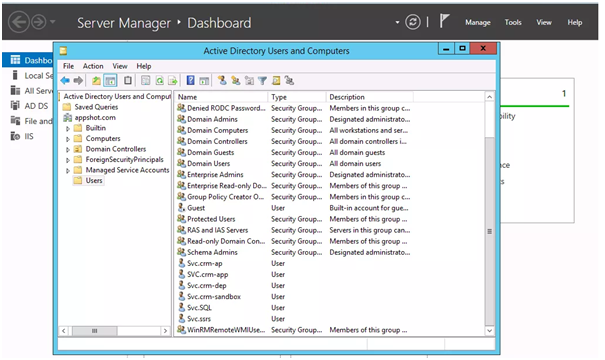Click the clipboard icon in the toolbar

[x=127, y=81]
